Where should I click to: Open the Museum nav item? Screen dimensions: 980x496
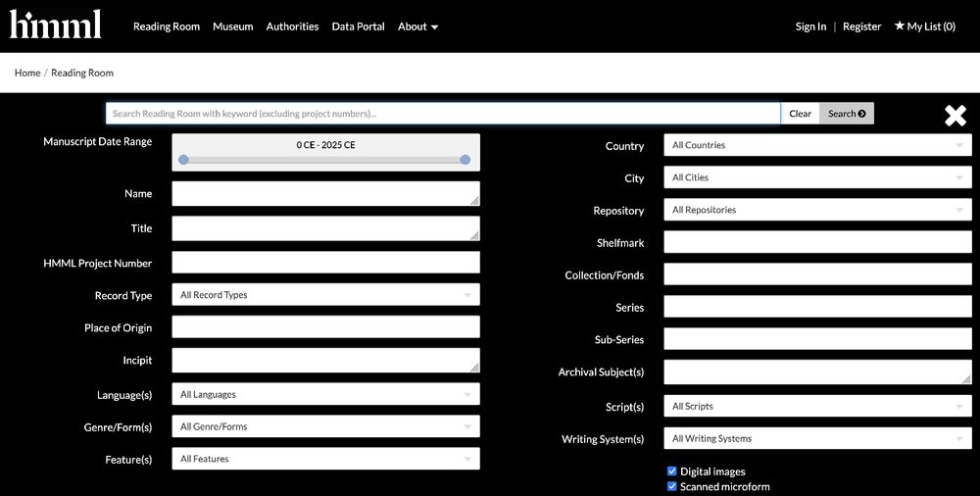point(232,26)
